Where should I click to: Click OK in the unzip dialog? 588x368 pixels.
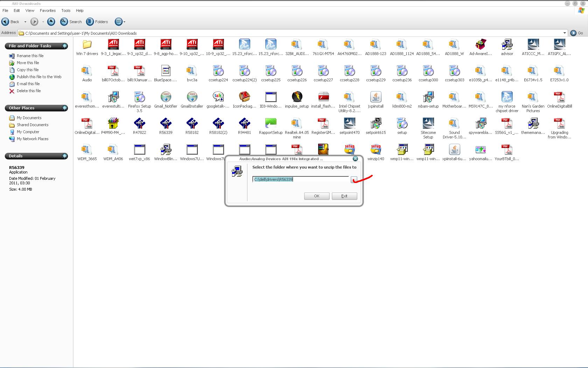[x=317, y=196]
